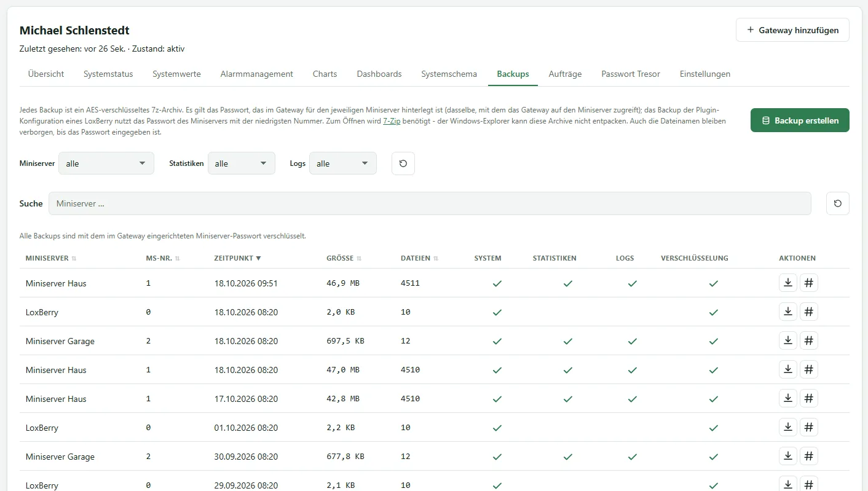Viewport: 868px width, 491px height.
Task: Click the Backup erstellen button
Action: pyautogui.click(x=800, y=120)
